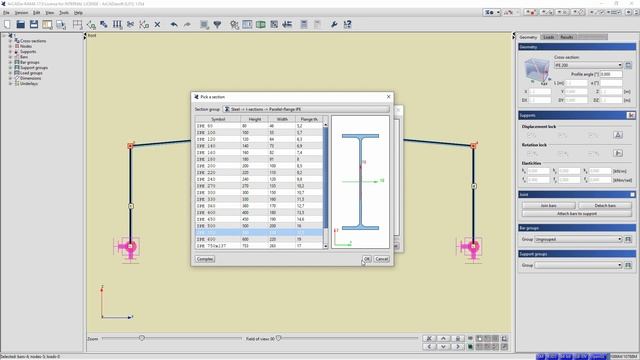Expand the Supports tree node
This screenshot has width=640, height=360.
(10, 52)
